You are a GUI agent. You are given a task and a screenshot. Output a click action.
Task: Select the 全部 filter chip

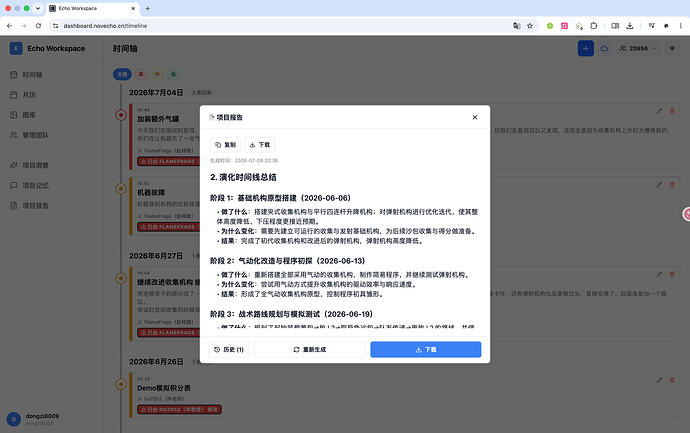pos(122,74)
